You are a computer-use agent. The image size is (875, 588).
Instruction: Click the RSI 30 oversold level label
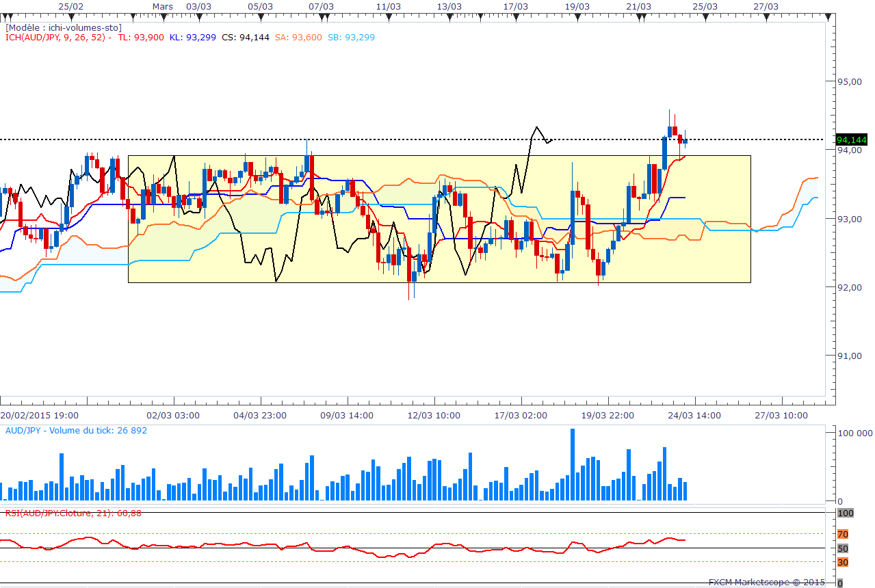tap(843, 562)
